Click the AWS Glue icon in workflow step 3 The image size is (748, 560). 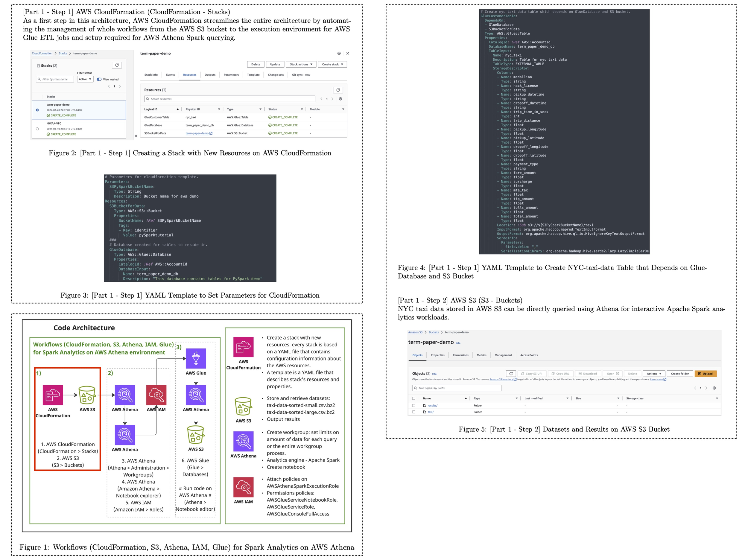tap(196, 358)
